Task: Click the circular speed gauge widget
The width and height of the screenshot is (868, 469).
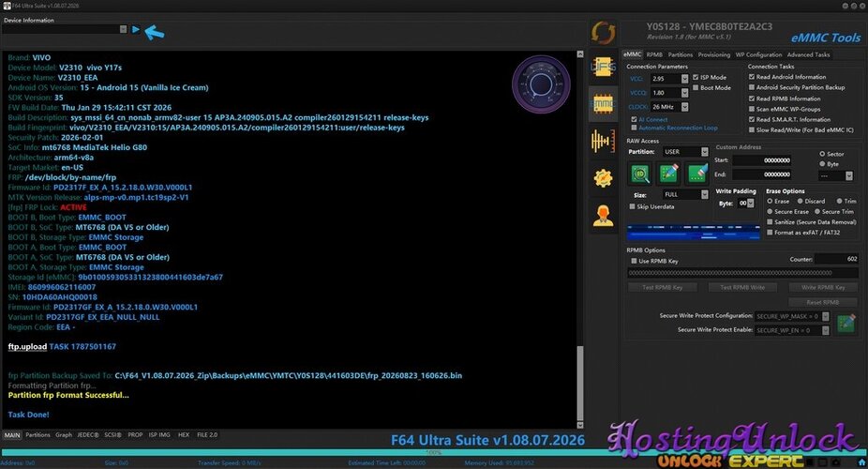Action: tap(540, 84)
